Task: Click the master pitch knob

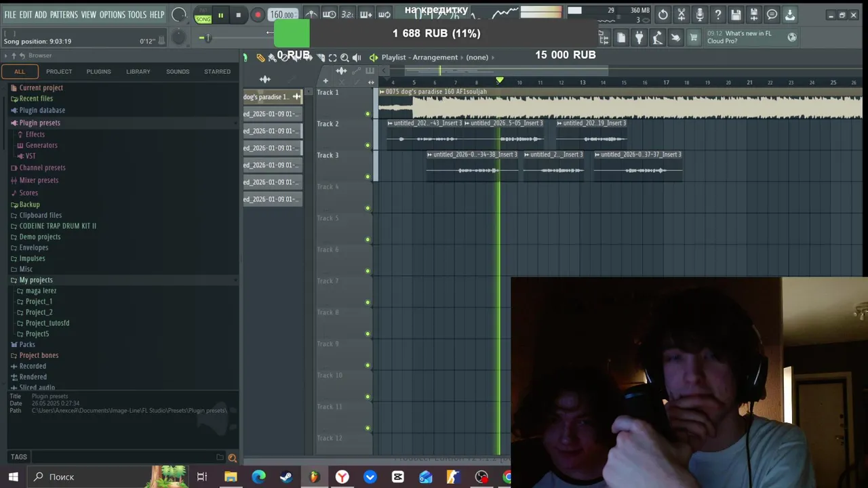Action: pos(179,38)
